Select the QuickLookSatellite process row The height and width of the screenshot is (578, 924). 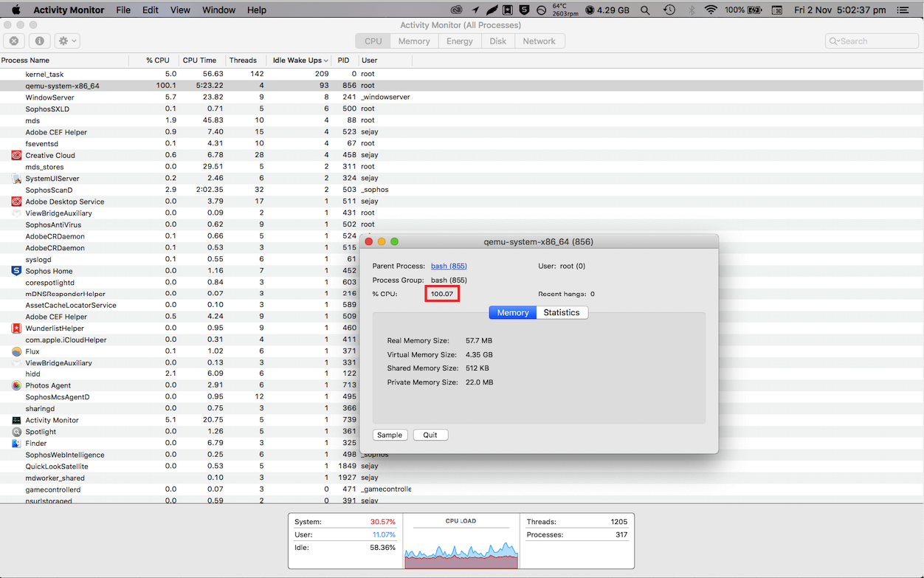pyautogui.click(x=462, y=467)
